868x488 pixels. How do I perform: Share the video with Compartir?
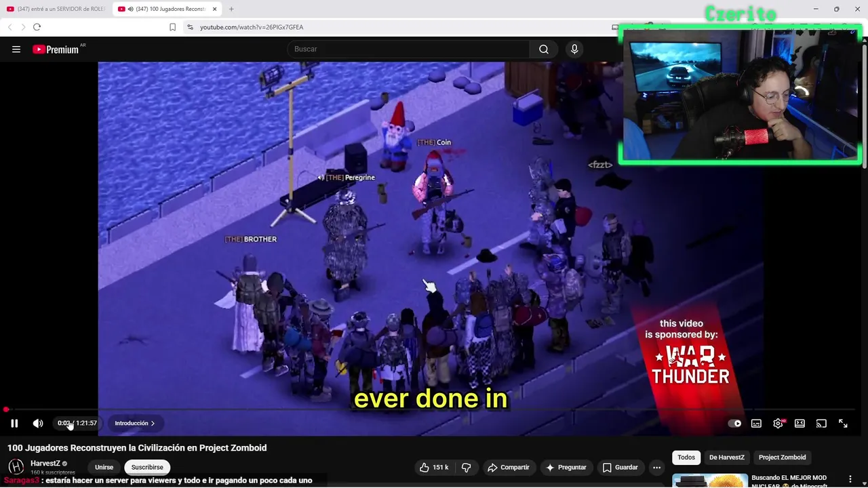509,467
